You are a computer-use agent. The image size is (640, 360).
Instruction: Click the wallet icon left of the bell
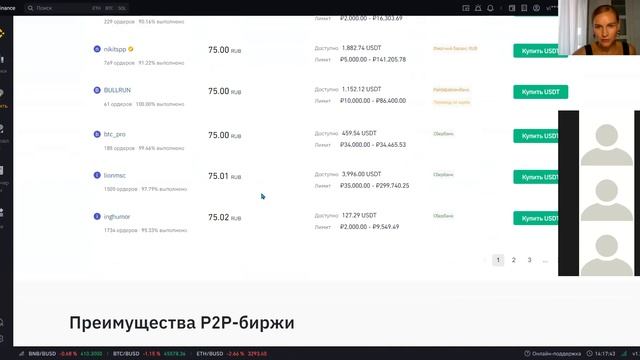(466, 8)
